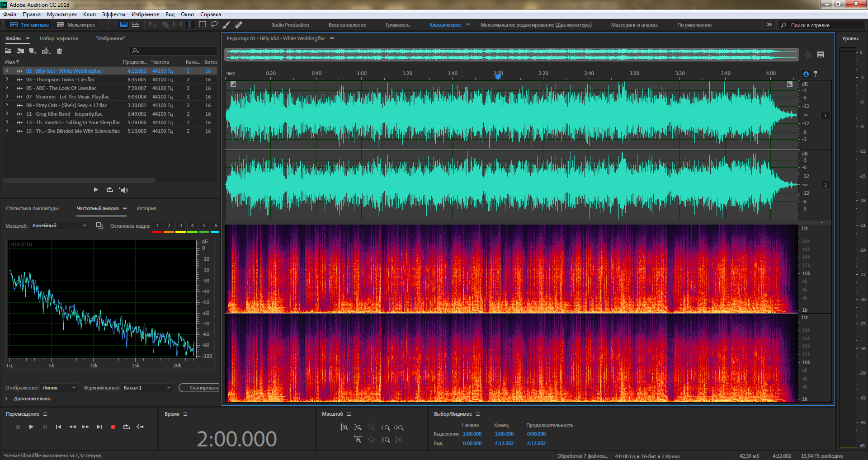Click the Zoom Out Amplitude icon
Viewport: 868px width, 460px height.
[358, 427]
